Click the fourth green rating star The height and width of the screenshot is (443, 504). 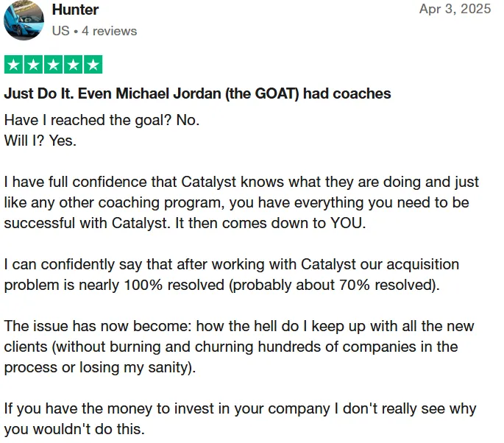[74, 65]
